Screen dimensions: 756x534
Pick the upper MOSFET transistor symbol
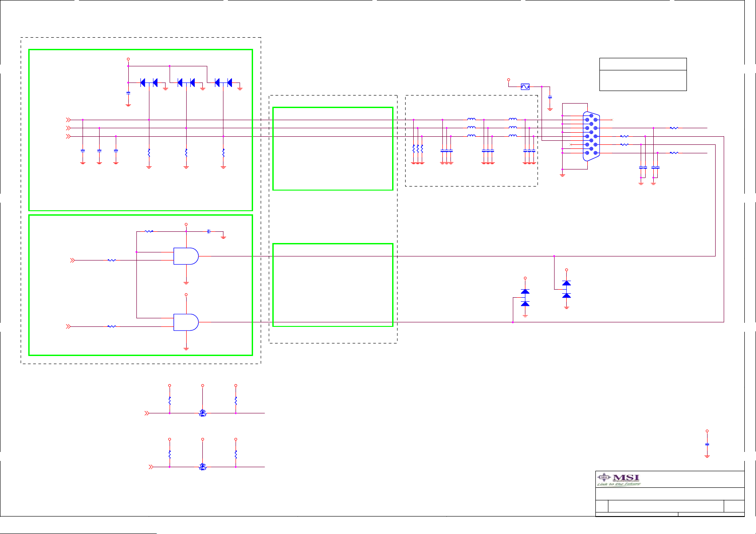tap(202, 413)
